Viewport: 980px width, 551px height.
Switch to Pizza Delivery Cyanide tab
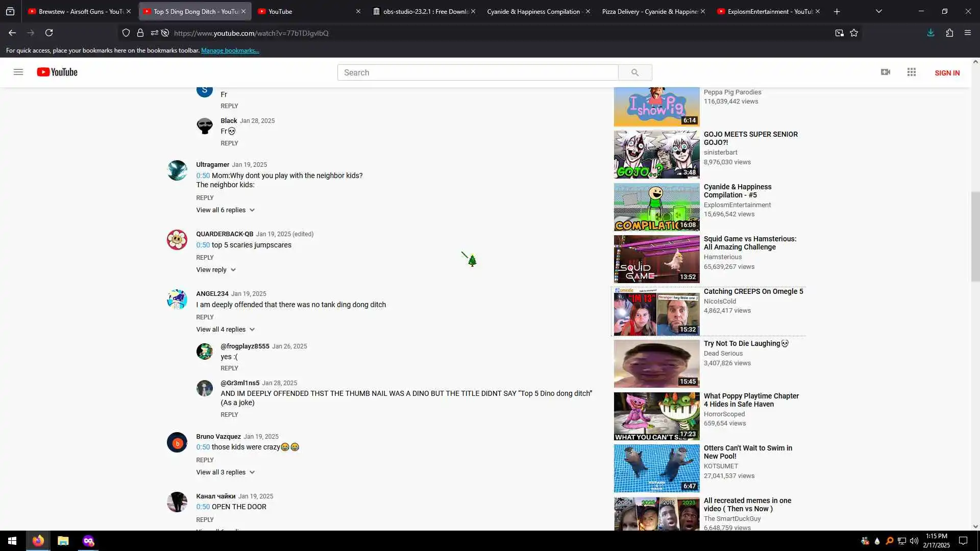[648, 11]
